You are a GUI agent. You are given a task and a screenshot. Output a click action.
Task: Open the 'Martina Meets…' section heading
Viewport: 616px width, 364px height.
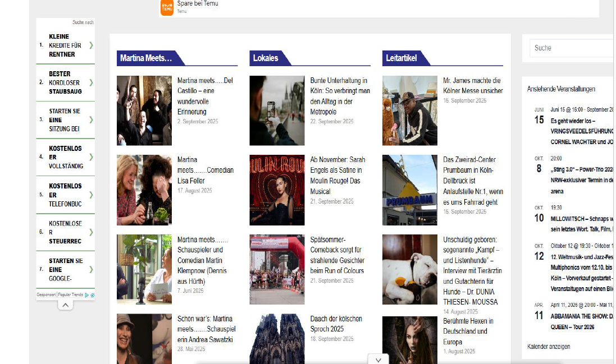coord(146,58)
